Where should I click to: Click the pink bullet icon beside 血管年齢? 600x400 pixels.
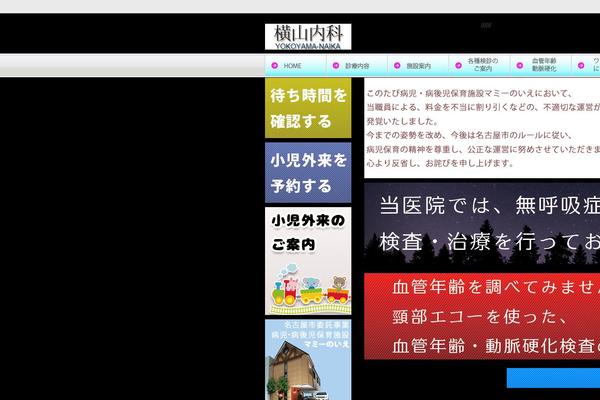(x=519, y=65)
